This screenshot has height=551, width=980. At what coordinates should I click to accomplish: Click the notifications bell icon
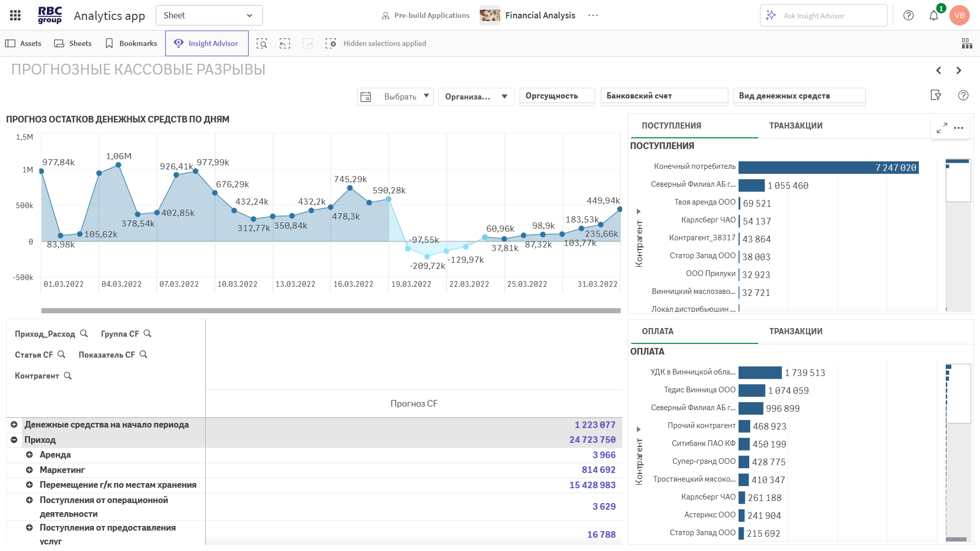(x=934, y=15)
